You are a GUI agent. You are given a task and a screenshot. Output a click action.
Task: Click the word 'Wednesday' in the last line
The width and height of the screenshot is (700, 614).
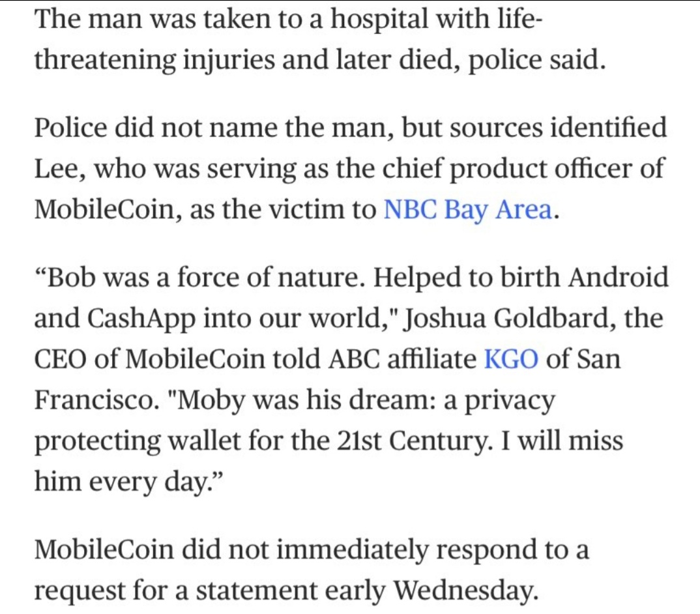click(463, 590)
